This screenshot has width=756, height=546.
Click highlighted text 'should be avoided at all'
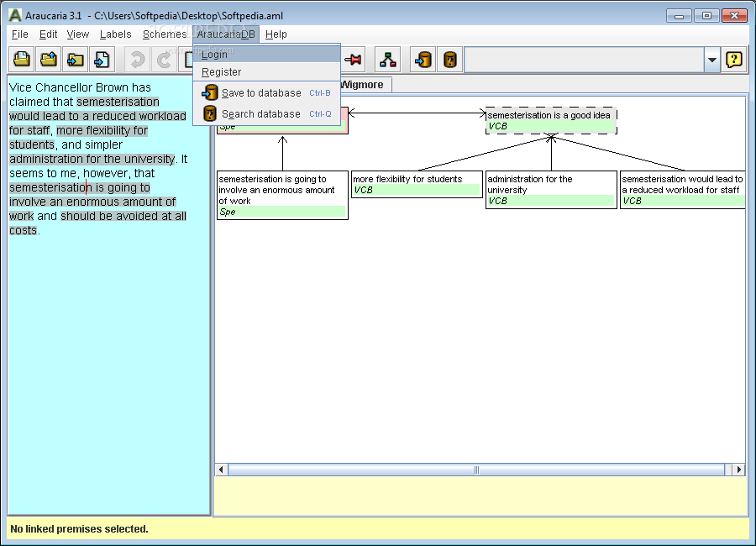[123, 216]
